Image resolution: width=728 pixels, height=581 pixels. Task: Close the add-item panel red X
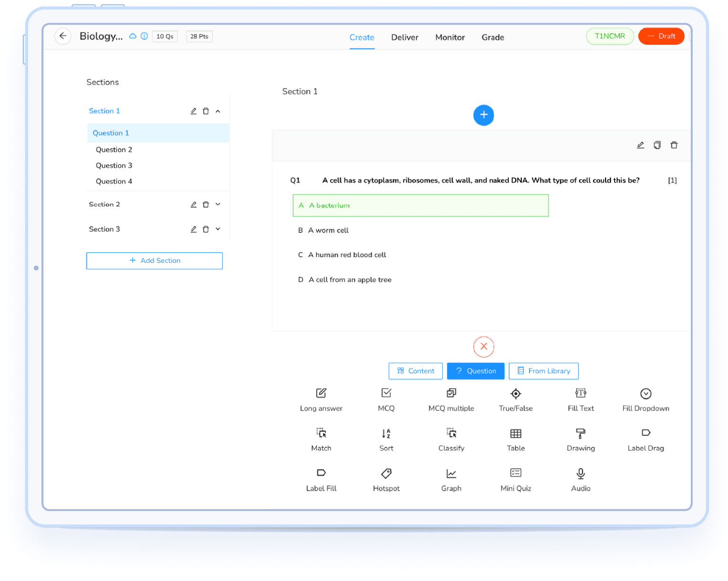tap(484, 347)
